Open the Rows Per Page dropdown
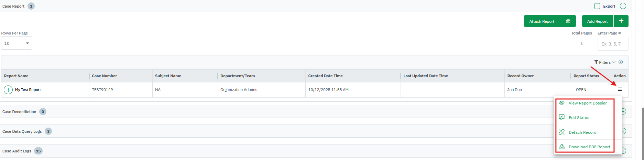644x160 pixels. coord(17,43)
